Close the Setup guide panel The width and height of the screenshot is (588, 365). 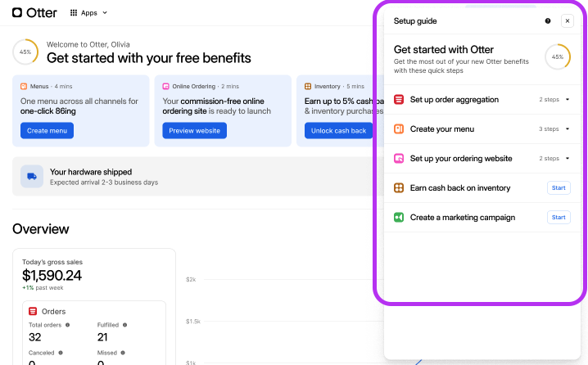tap(567, 21)
